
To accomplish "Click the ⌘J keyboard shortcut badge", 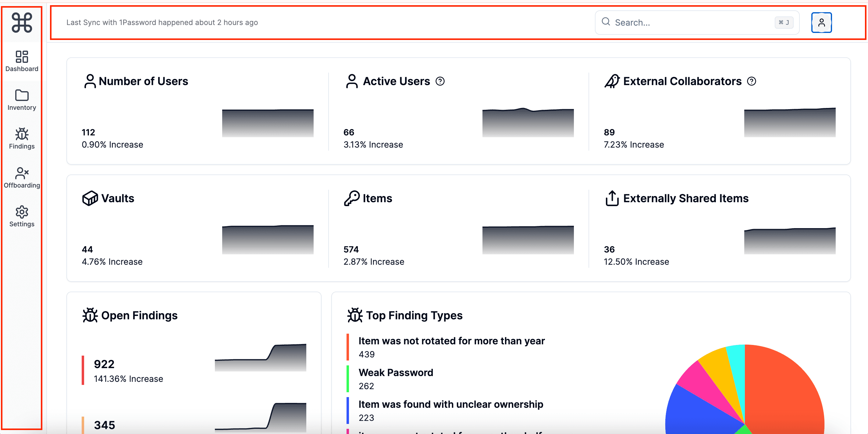I will point(784,23).
